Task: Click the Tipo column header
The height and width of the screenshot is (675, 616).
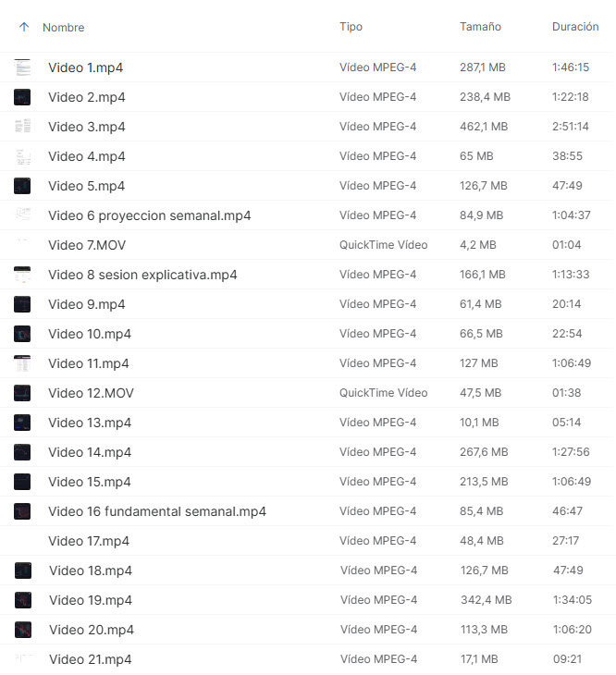Action: tap(351, 27)
